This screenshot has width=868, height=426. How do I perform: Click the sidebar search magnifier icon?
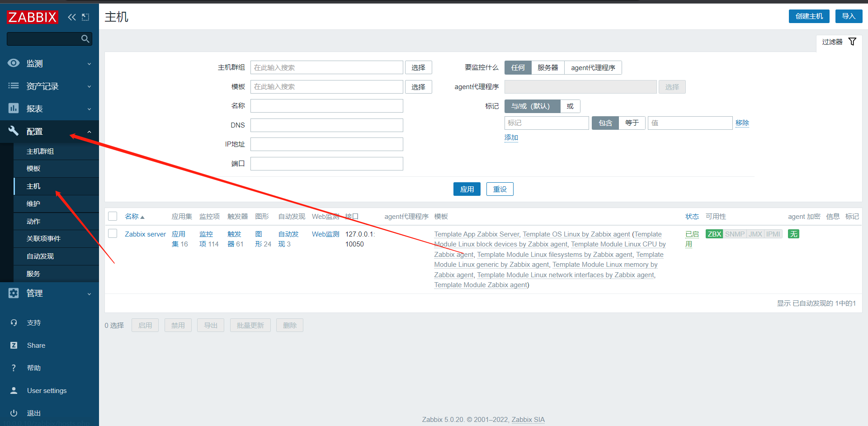pyautogui.click(x=85, y=39)
